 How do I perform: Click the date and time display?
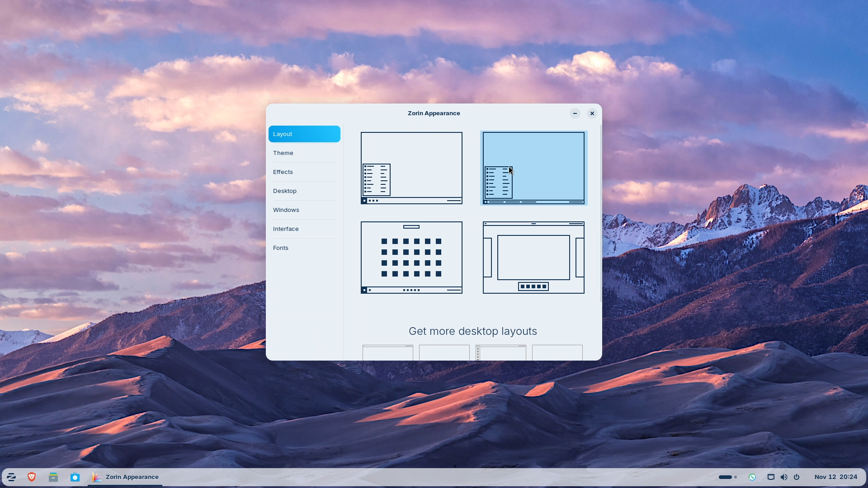[x=837, y=477]
